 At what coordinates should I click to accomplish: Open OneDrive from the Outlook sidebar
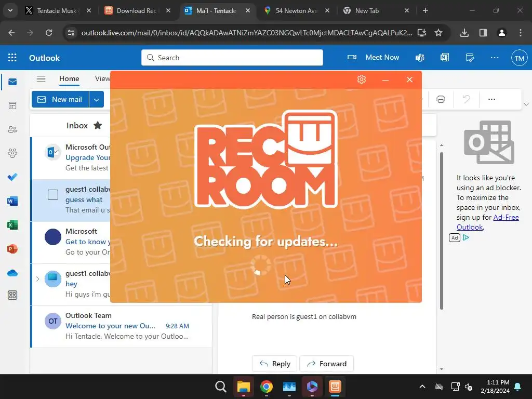tap(12, 273)
